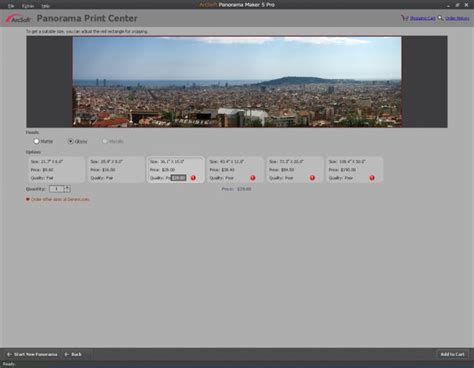Click the Add to Cart button
474x368 pixels.
(x=452, y=354)
